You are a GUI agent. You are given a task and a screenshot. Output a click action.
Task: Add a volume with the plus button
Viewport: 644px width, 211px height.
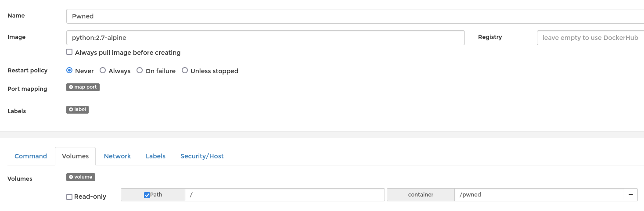(x=81, y=177)
